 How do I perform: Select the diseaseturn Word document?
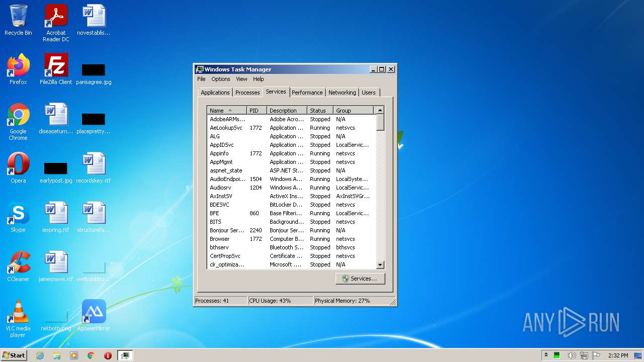pos(56,119)
